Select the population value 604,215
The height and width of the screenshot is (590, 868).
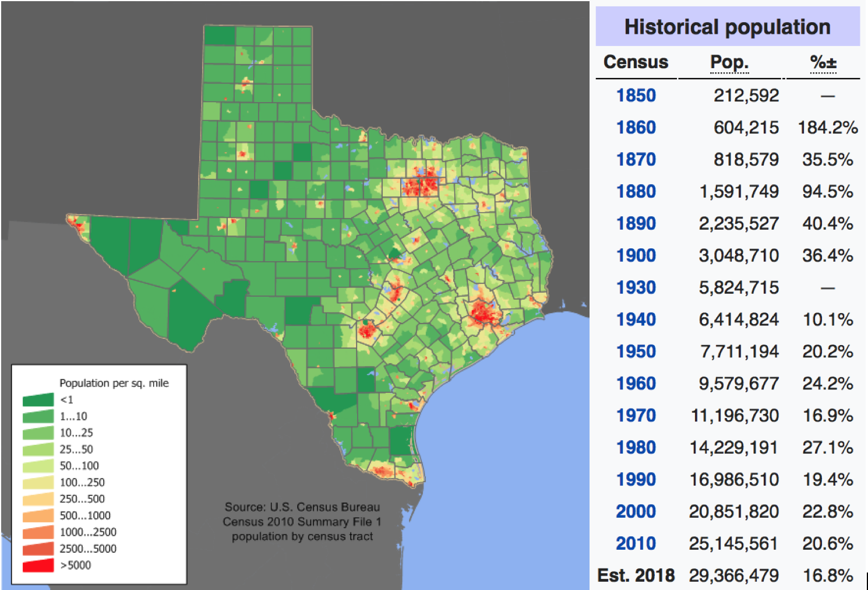[746, 128]
